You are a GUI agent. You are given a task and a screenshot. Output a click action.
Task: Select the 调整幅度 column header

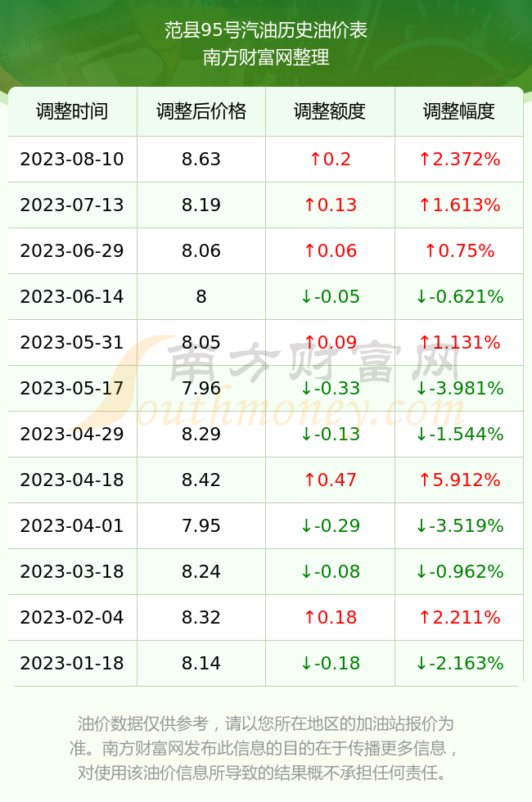tap(459, 111)
